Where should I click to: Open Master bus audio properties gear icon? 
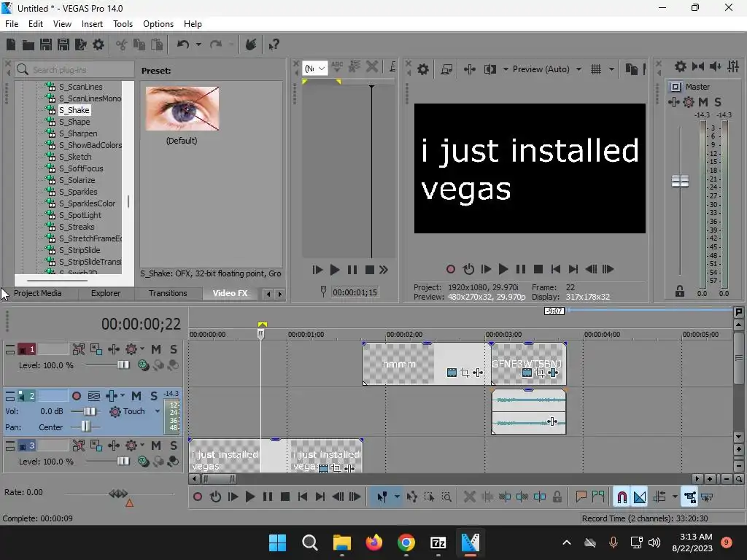point(681,66)
